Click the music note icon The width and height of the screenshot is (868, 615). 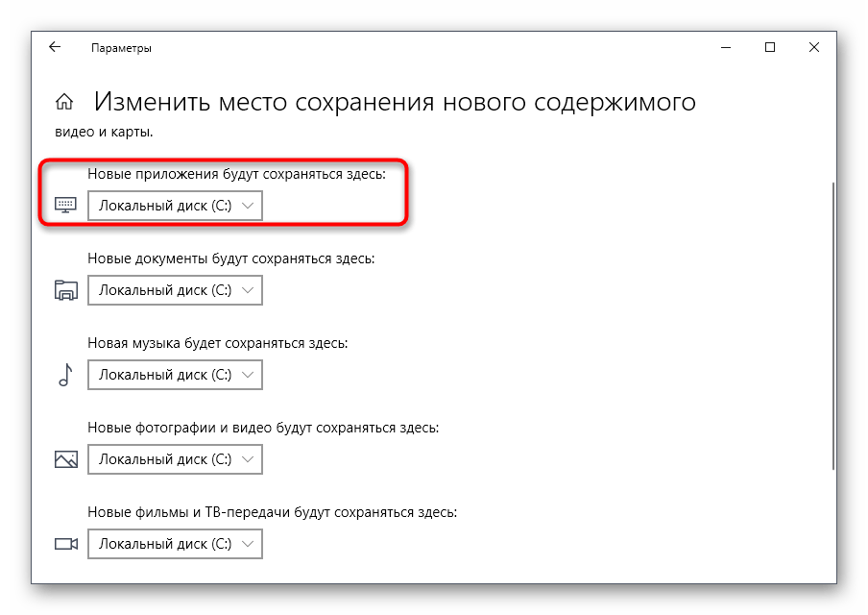[x=65, y=375]
